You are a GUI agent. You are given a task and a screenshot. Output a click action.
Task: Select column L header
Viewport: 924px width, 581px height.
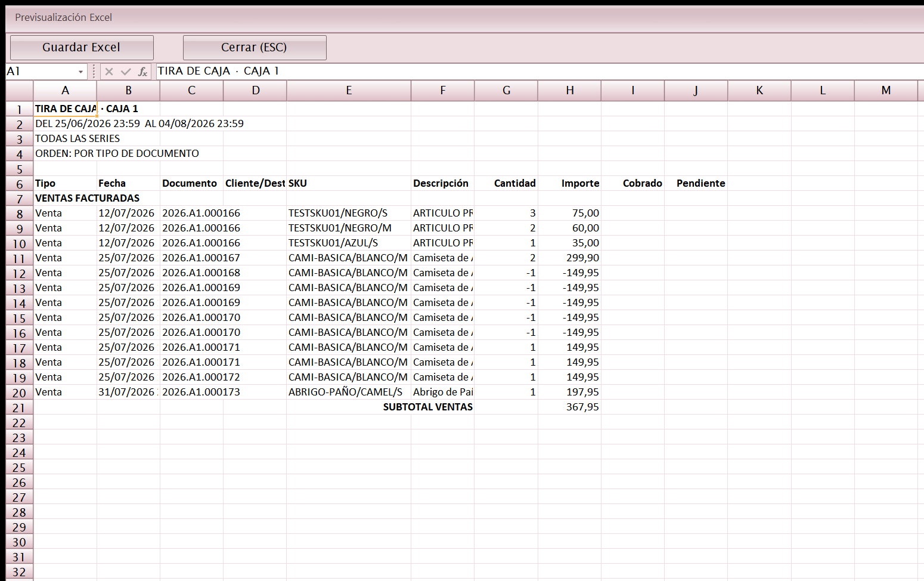point(823,90)
